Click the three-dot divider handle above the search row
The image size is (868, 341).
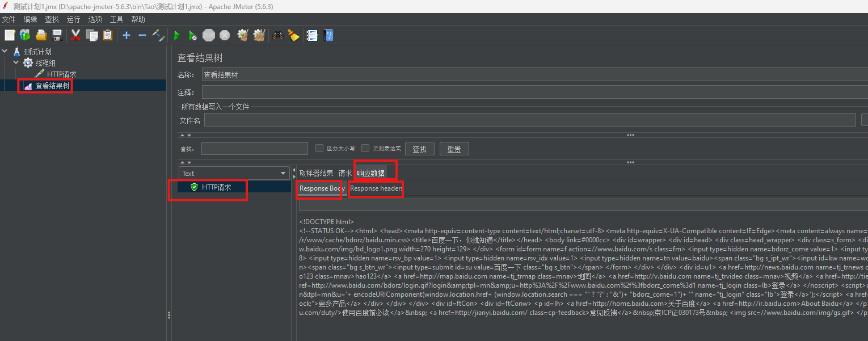tap(630, 135)
